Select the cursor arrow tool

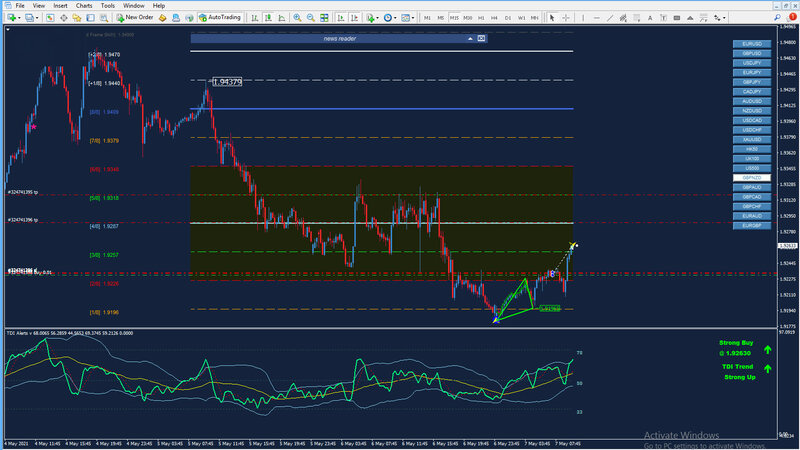(552, 18)
